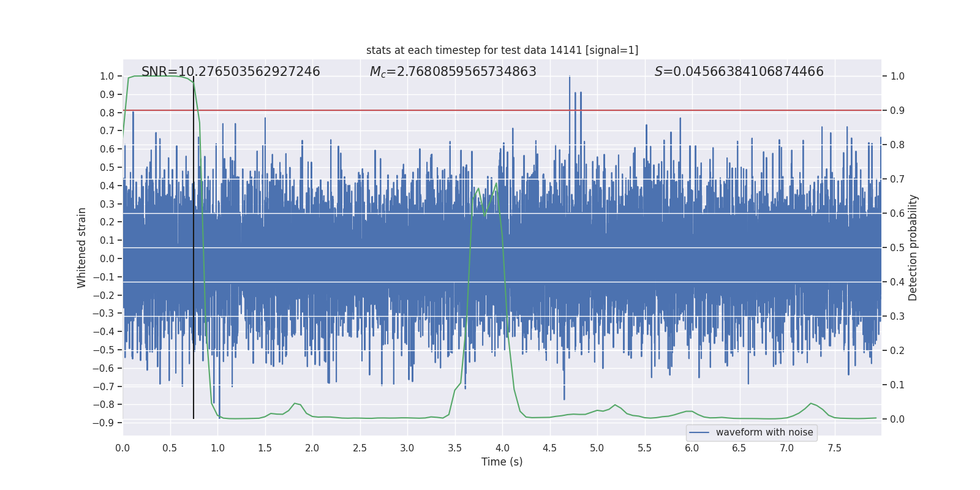Click the "waveform with noise" legend text
Viewport: 980px width, 490px height.
click(x=764, y=432)
